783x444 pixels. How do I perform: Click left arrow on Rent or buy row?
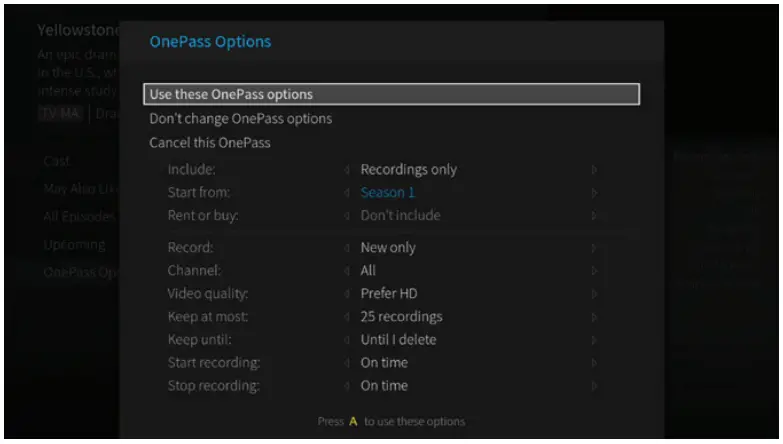347,216
